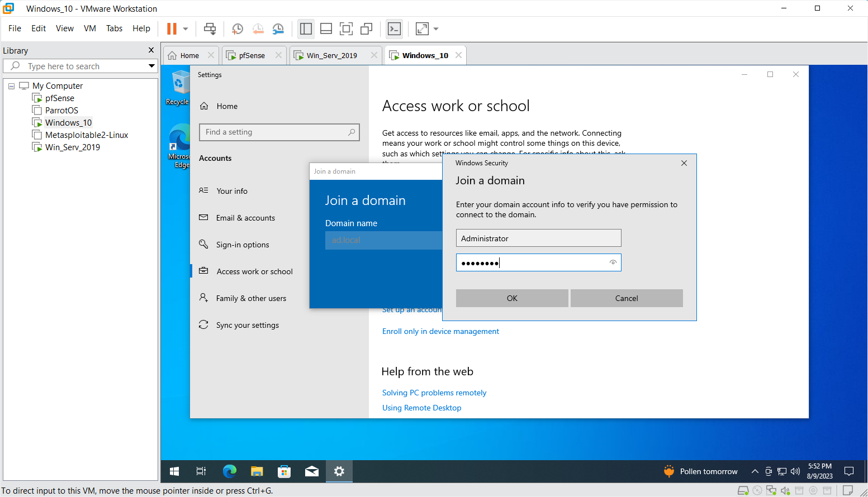
Task: Open the stretch guest dropdown arrow
Action: (x=436, y=28)
